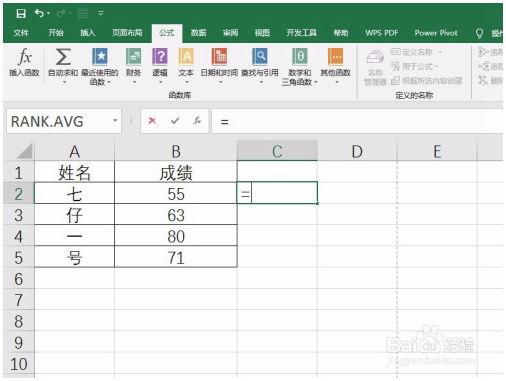Select cell B4 containing 80
The height and width of the screenshot is (381, 506).
click(x=176, y=236)
